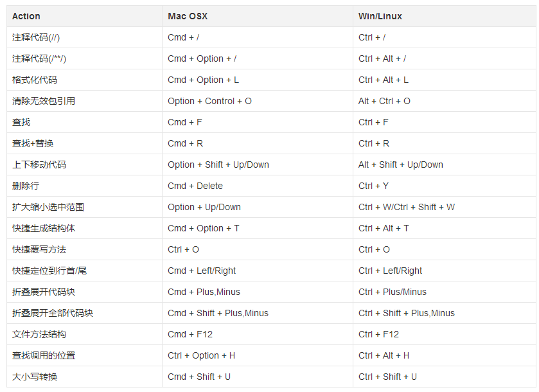Select the 上下移动代码 row label
Viewport: 539px width, 392px height.
pos(84,165)
